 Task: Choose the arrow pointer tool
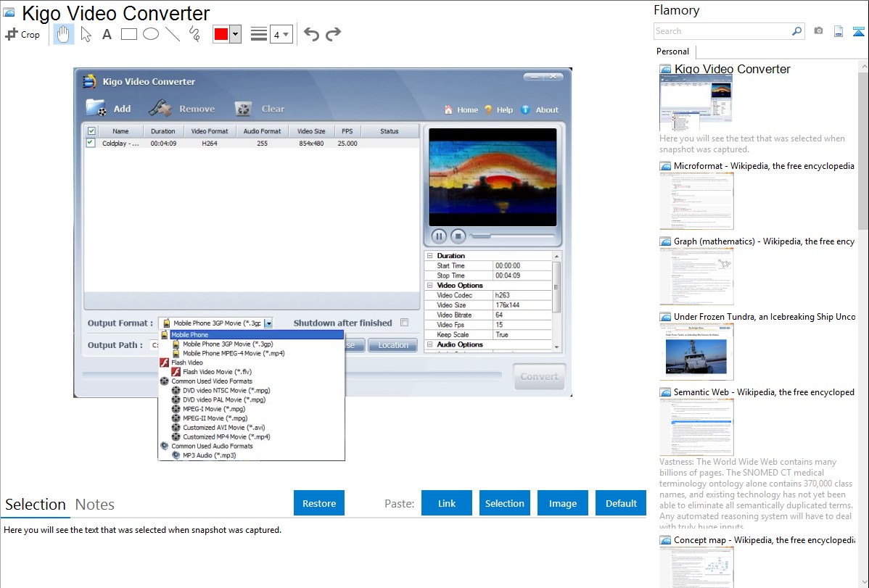tap(86, 34)
